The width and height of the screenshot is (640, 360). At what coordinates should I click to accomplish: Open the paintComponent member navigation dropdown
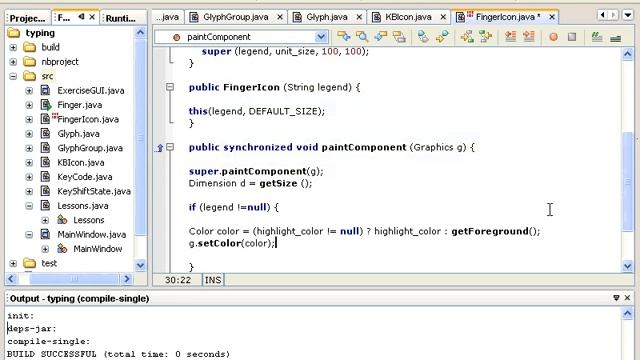coord(321,37)
